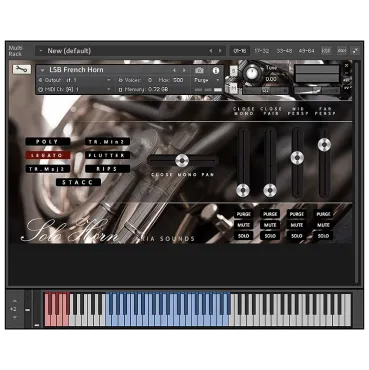This screenshot has height=370, width=369.
Task: Load previous multi via New (default) left arrow
Action: 211,51
